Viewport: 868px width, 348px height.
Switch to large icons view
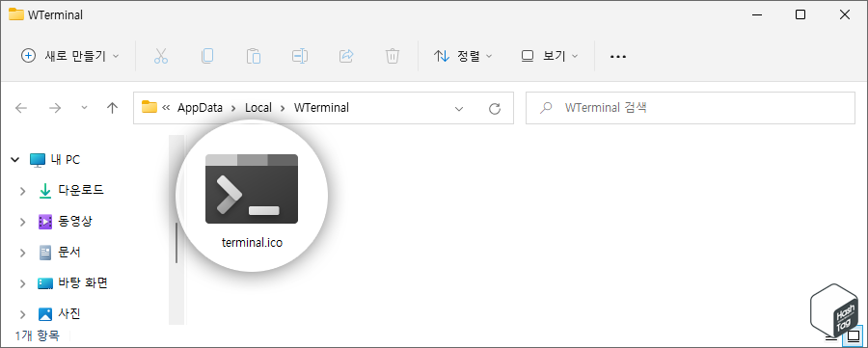click(x=854, y=335)
